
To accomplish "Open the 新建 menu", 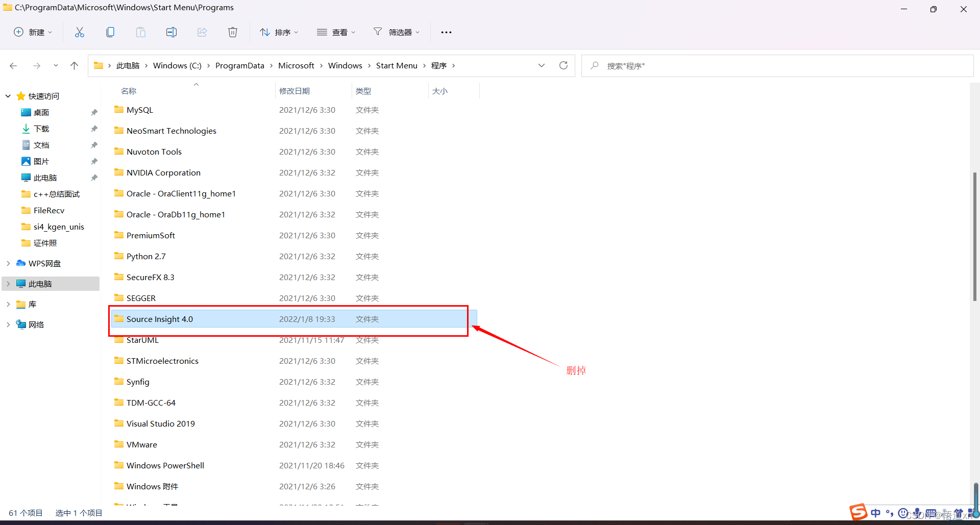I will tap(33, 32).
